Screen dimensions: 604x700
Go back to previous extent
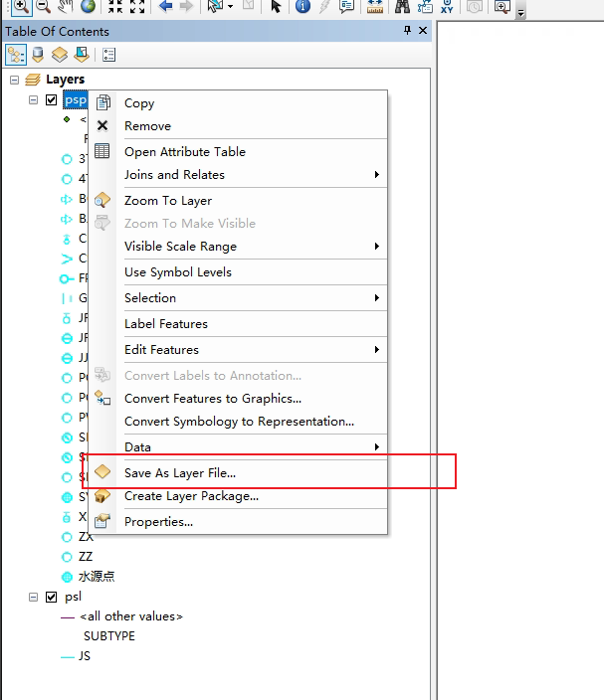pos(166,6)
